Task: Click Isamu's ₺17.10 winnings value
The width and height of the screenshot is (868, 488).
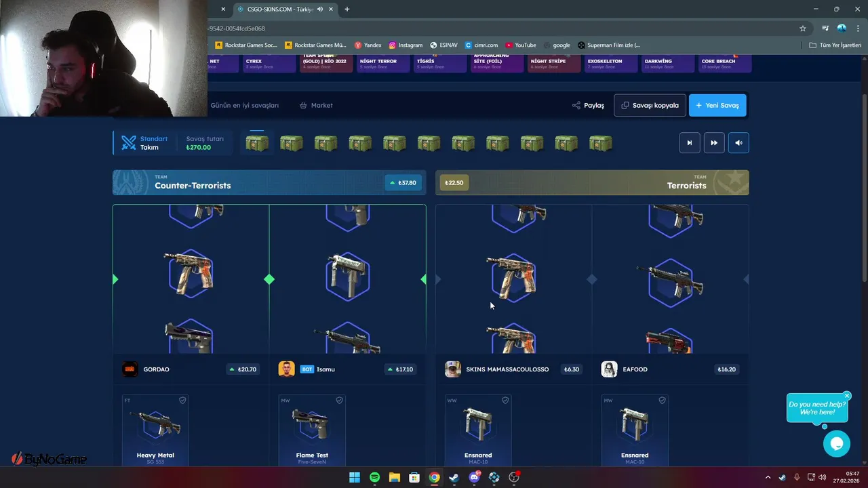Action: click(x=400, y=369)
